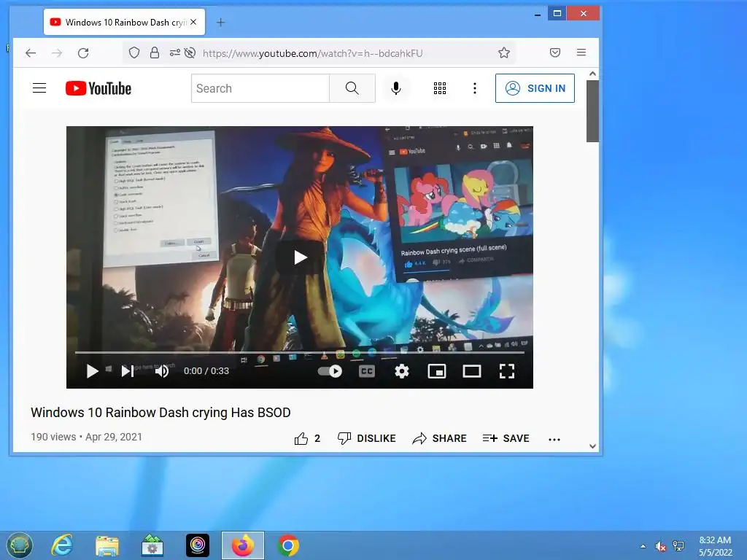Open the YouTube guide hamburger menu
Screen dimensions: 747x560
(39, 88)
